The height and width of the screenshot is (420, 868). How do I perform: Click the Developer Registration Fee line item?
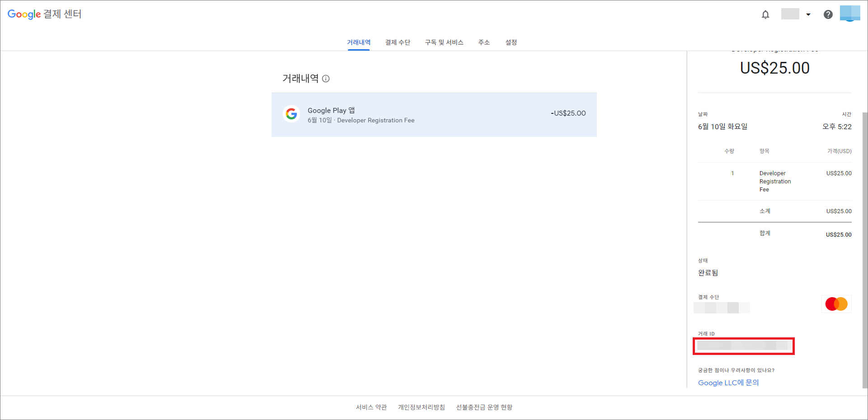tap(775, 182)
